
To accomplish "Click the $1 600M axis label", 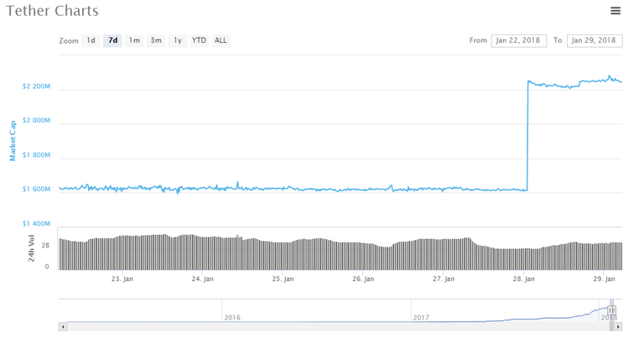I will [x=37, y=189].
